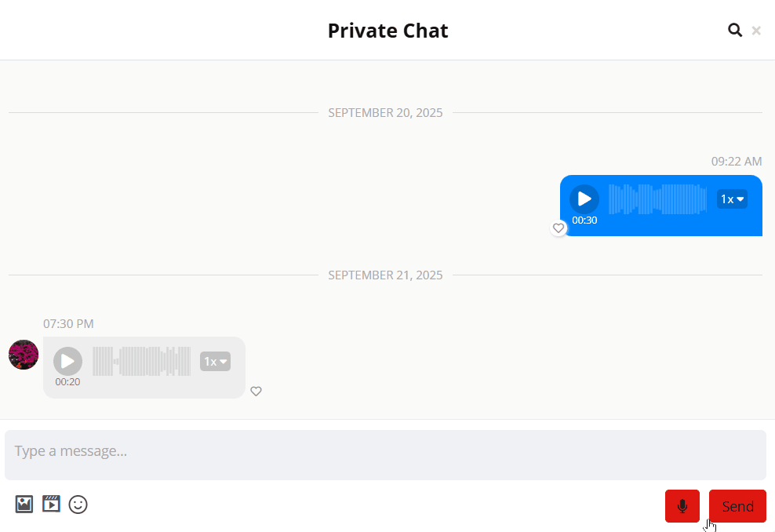Like the sent voice message with heart
This screenshot has height=532, width=775.
[x=559, y=228]
